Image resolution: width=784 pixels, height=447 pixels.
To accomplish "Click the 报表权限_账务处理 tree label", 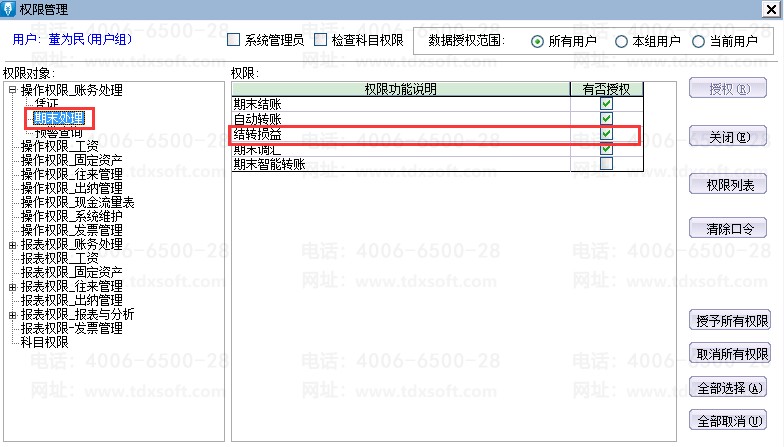I will pos(72,244).
